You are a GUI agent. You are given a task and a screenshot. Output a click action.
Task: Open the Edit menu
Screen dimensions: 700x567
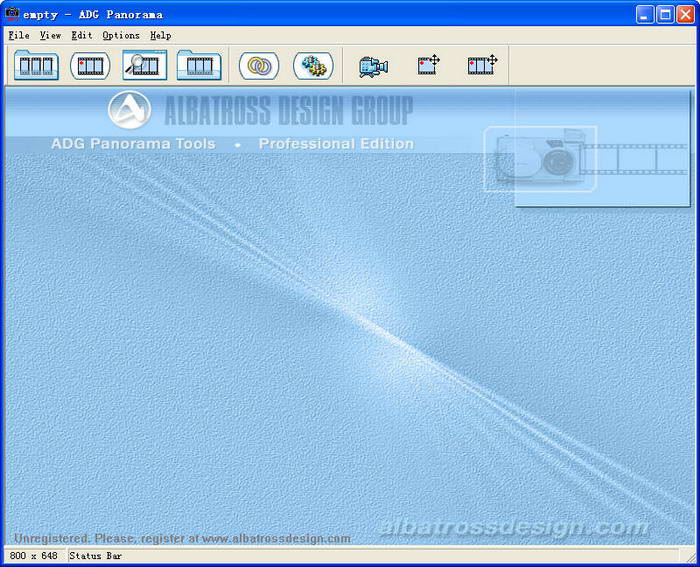click(82, 35)
